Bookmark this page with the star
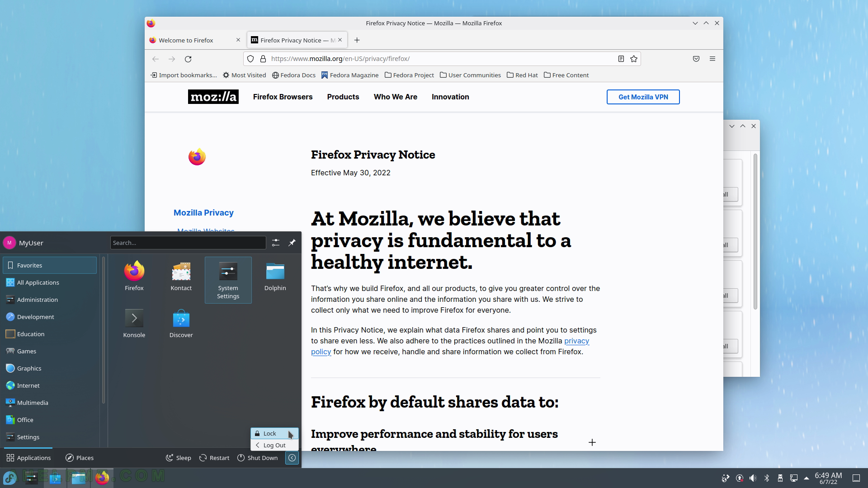 (634, 59)
